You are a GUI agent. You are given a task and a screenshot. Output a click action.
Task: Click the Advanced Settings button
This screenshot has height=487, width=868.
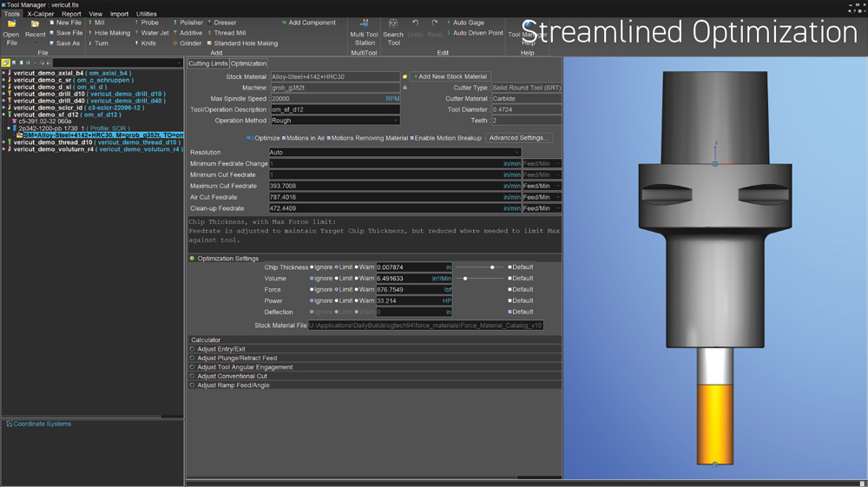pos(518,138)
